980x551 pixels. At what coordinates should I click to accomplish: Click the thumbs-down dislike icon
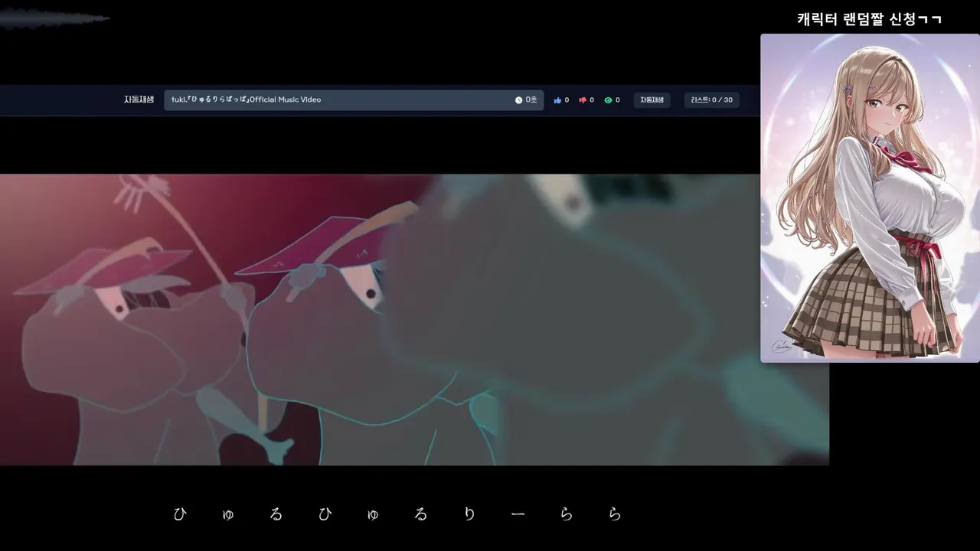(x=583, y=100)
